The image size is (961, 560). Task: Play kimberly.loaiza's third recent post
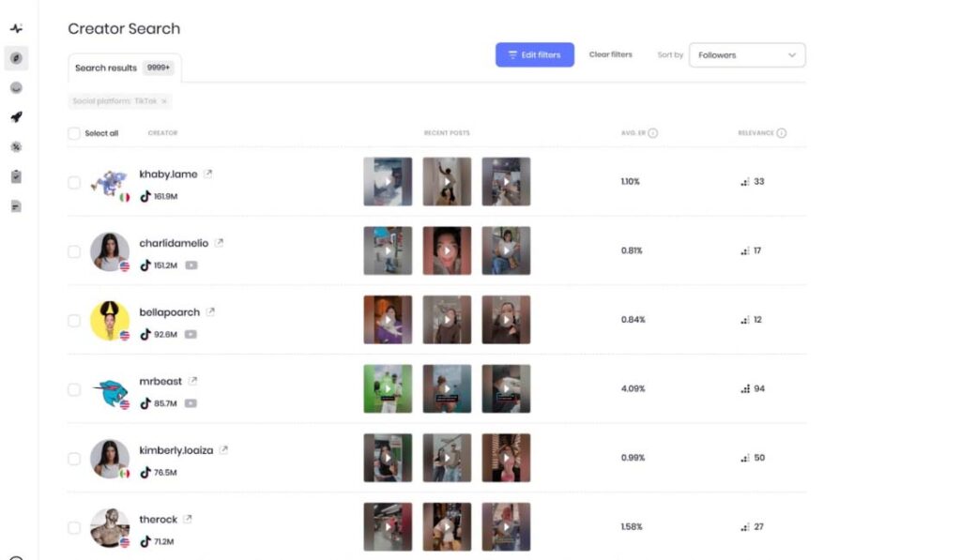(506, 458)
